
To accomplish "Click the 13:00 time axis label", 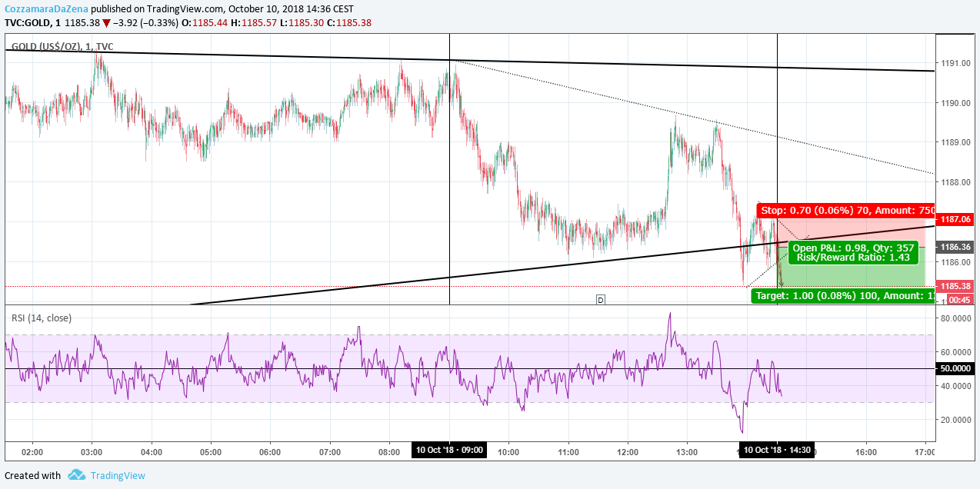I will point(687,453).
